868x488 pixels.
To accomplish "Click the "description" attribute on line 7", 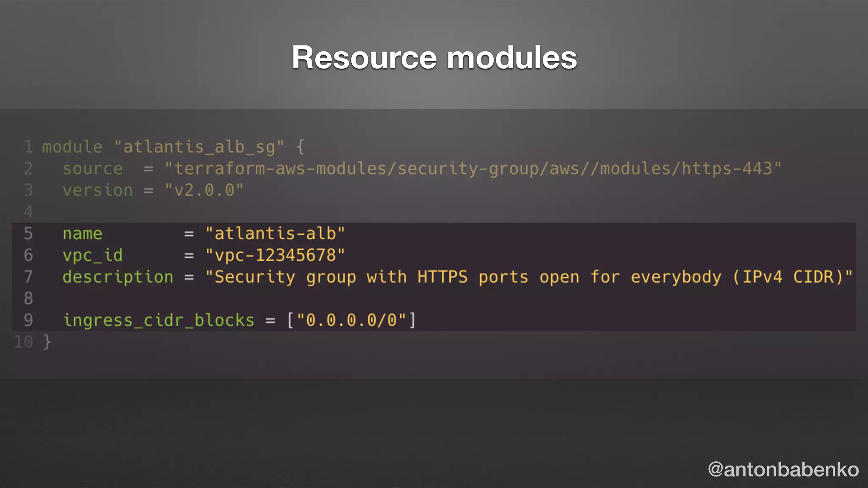I will click(x=118, y=277).
